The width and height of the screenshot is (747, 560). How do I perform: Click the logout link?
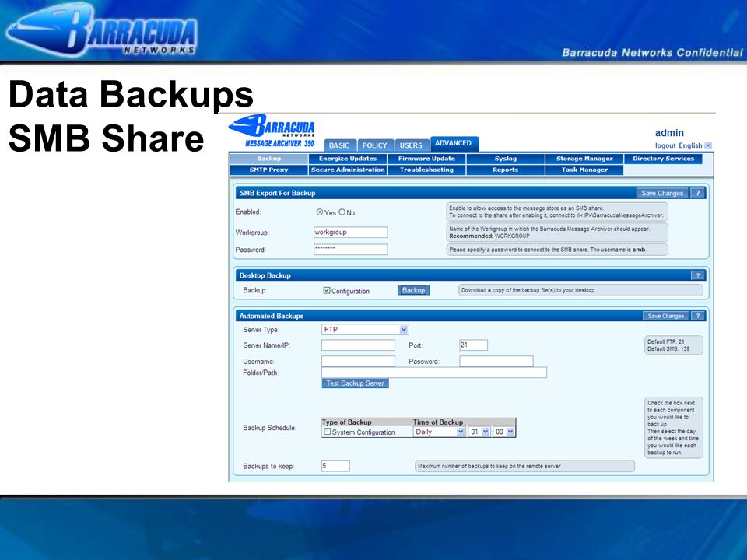pos(665,145)
